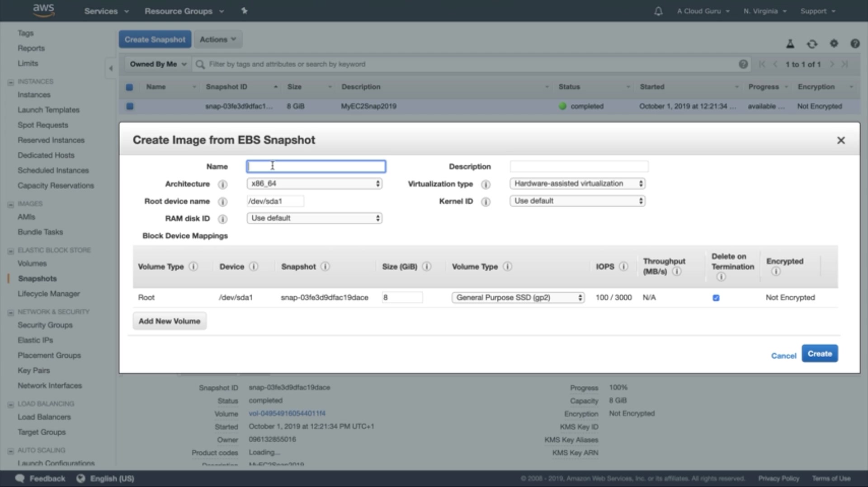868x487 pixels.
Task: Click the AWS logo
Action: tap(44, 10)
